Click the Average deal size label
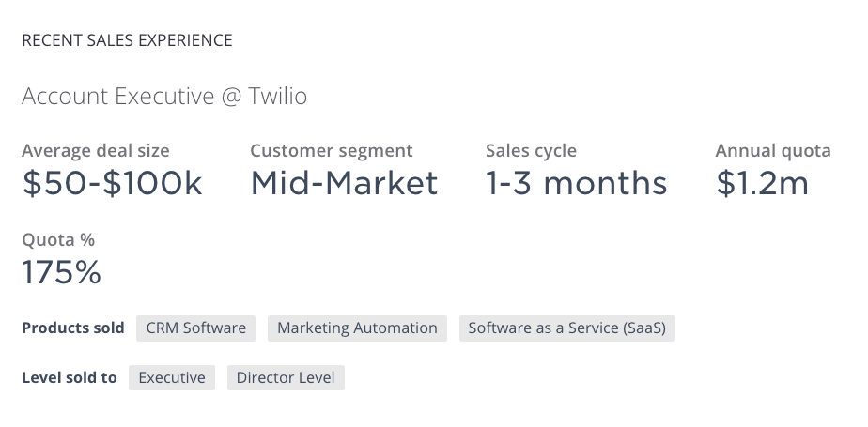868x427 pixels. pos(96,150)
